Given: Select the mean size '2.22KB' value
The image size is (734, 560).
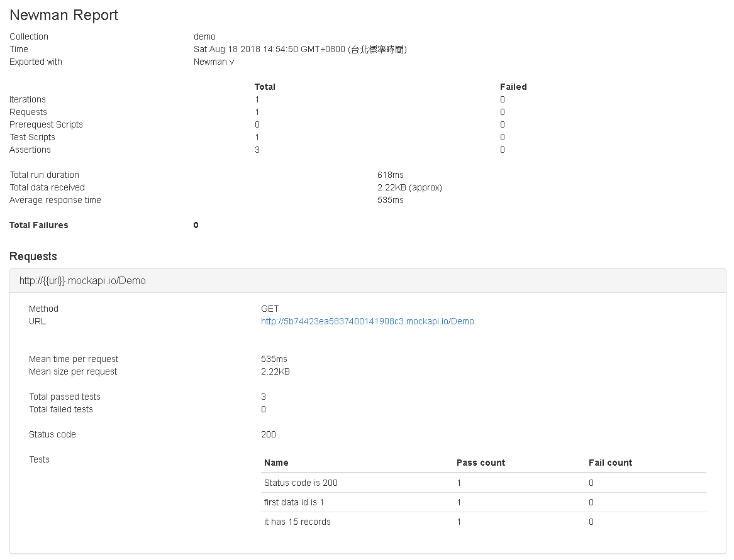Looking at the screenshot, I should [x=275, y=371].
